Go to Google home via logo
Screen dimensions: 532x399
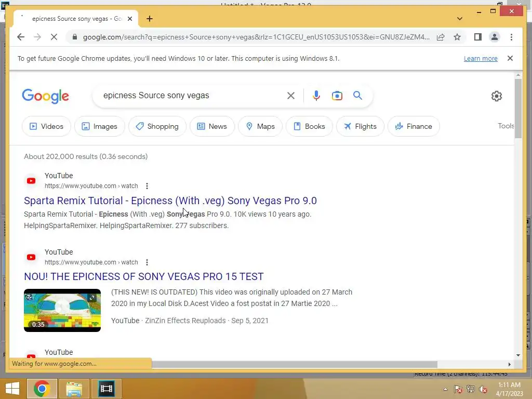(x=46, y=96)
